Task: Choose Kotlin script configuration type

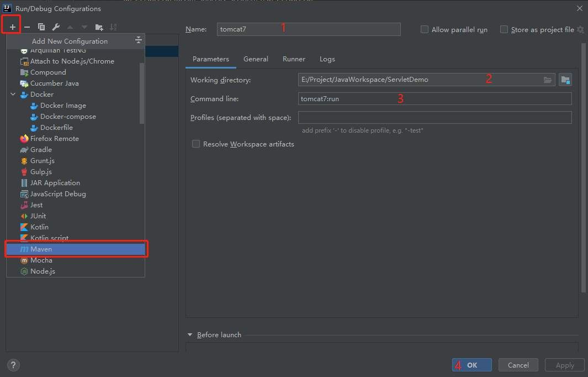Action: [76, 238]
